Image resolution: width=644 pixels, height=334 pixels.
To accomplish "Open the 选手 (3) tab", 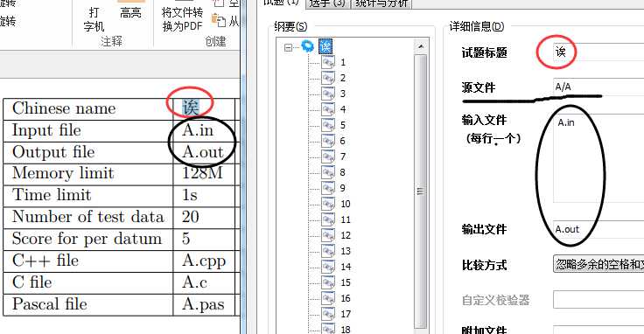I will pyautogui.click(x=327, y=3).
